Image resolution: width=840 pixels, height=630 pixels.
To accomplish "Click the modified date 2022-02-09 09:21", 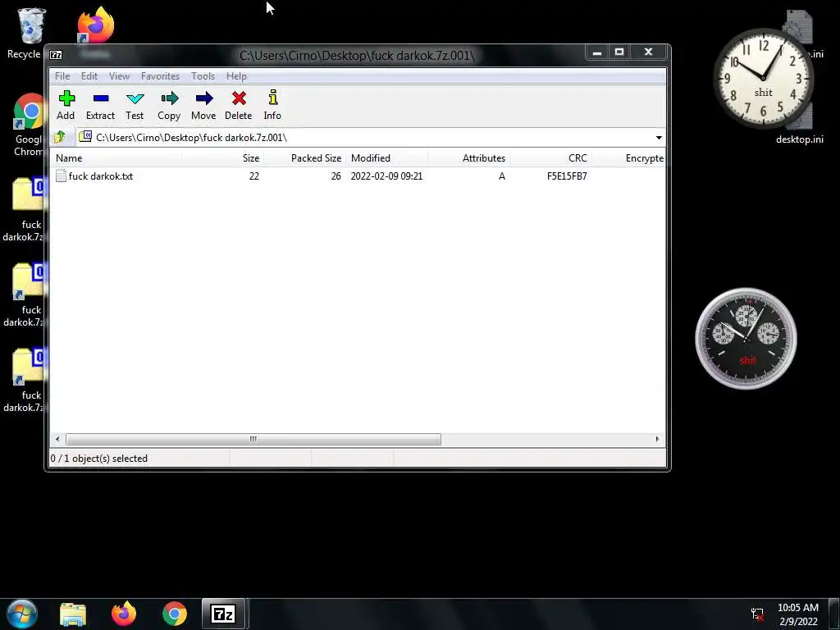I will click(x=387, y=176).
